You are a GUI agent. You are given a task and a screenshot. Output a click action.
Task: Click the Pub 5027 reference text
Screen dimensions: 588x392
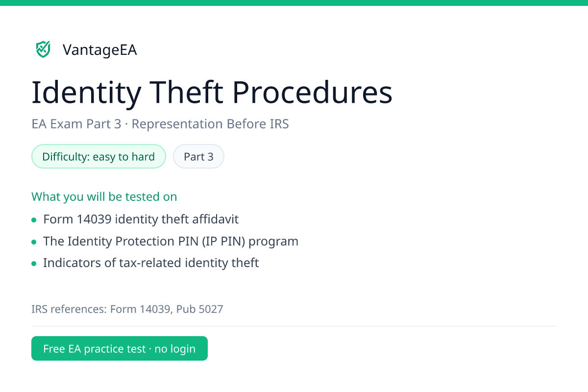click(200, 309)
